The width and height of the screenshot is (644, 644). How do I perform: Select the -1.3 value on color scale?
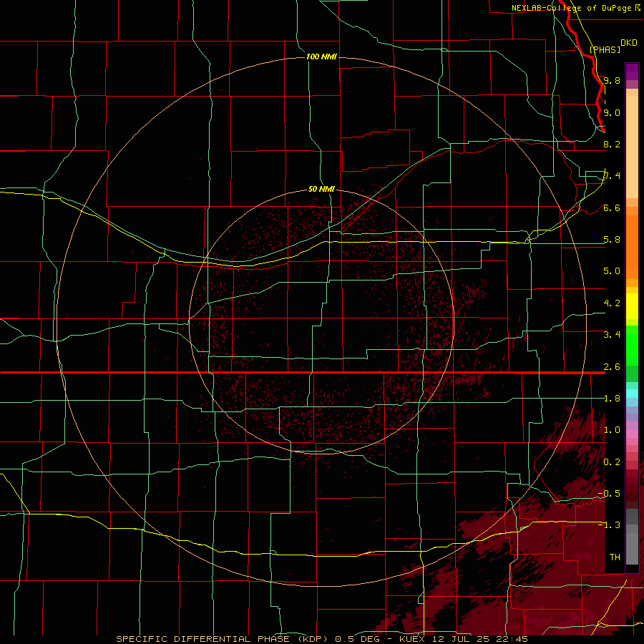click(609, 525)
